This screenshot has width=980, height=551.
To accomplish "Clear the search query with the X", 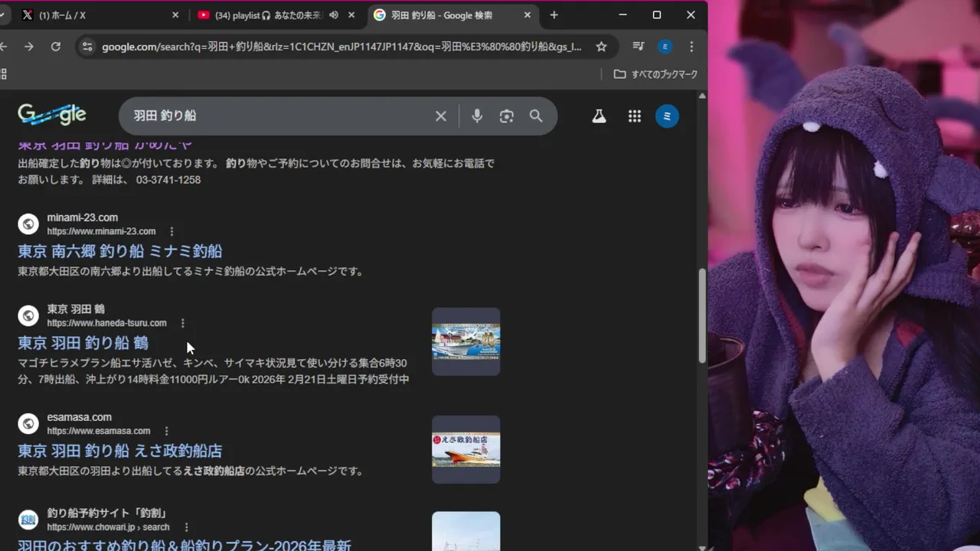I will coord(441,116).
